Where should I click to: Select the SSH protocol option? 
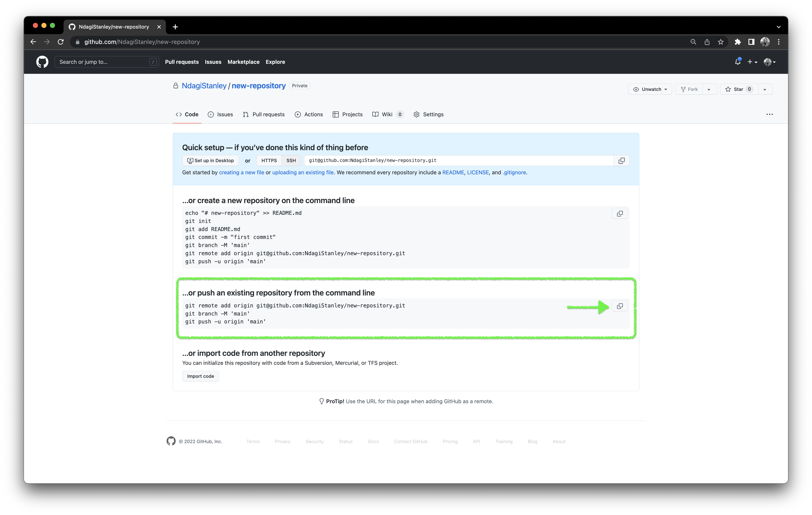coord(291,160)
